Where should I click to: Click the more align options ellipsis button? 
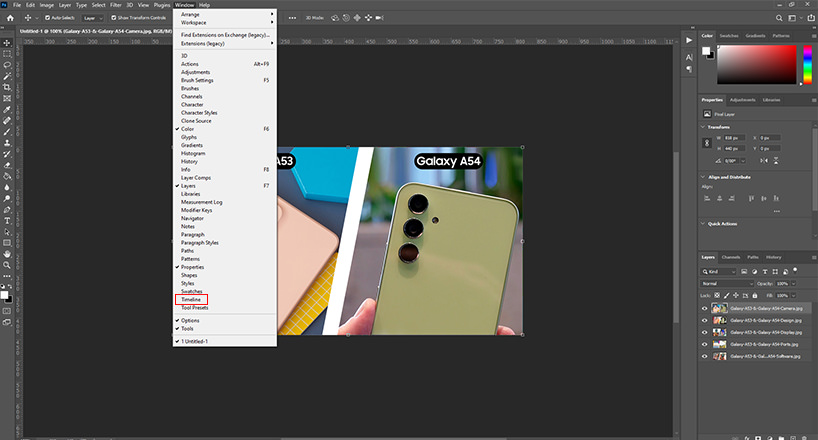pos(777,211)
